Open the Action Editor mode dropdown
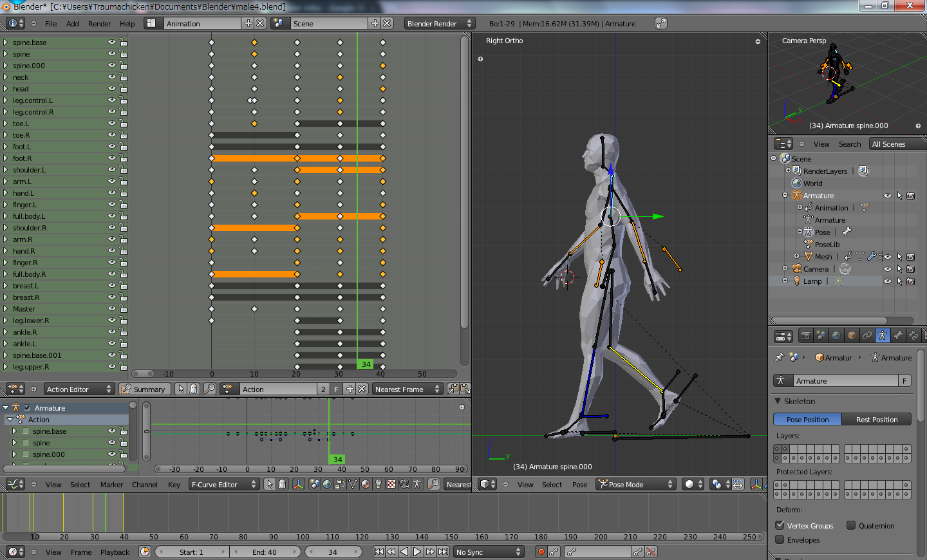The height and width of the screenshot is (560, 927). 79,389
